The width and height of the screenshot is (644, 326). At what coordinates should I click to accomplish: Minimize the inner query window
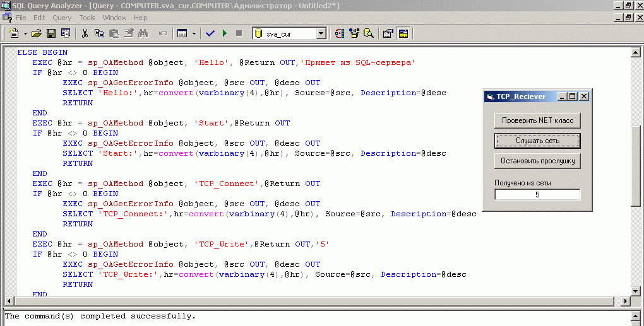619,18
